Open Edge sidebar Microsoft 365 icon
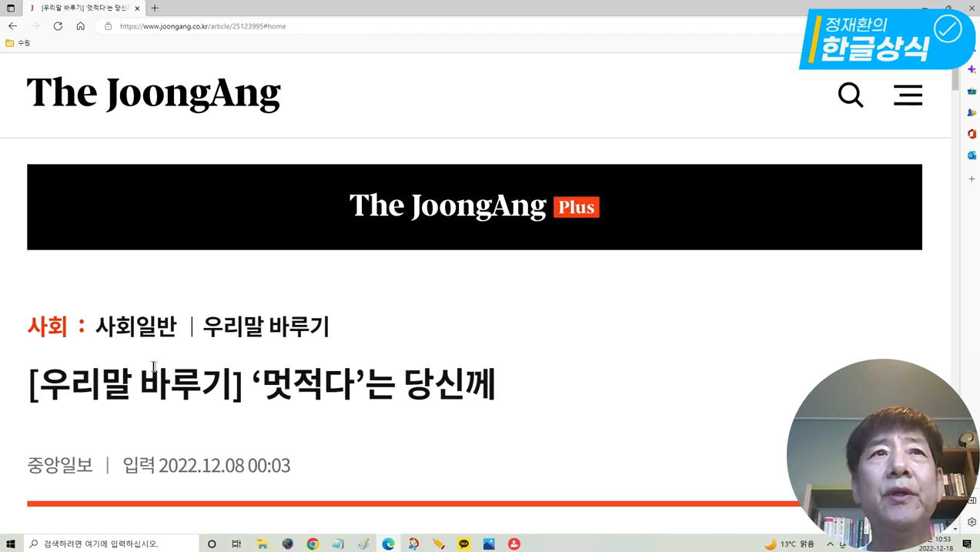 (972, 134)
